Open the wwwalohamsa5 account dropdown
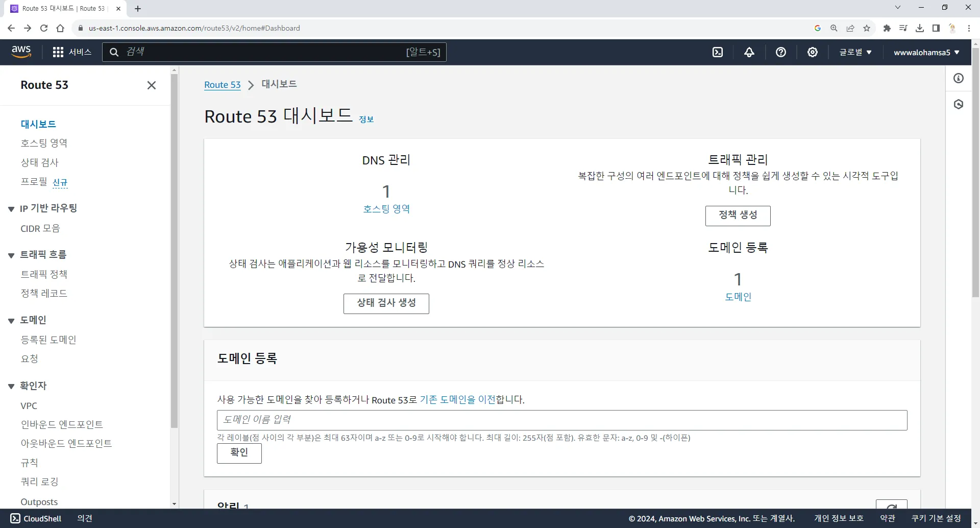980x528 pixels. tap(926, 52)
